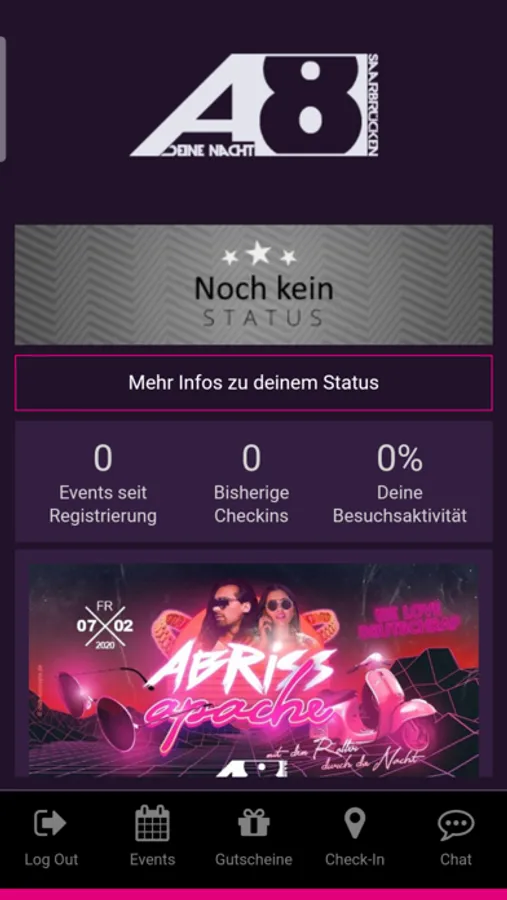Tap the Log Out label
The height and width of the screenshot is (900, 507).
51,859
